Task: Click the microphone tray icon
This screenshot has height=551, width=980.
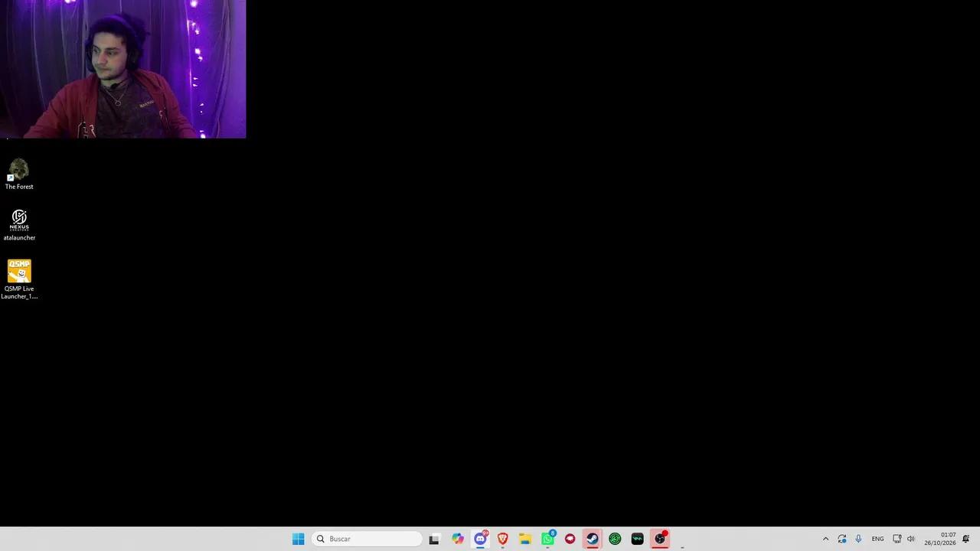Action: [x=858, y=539]
